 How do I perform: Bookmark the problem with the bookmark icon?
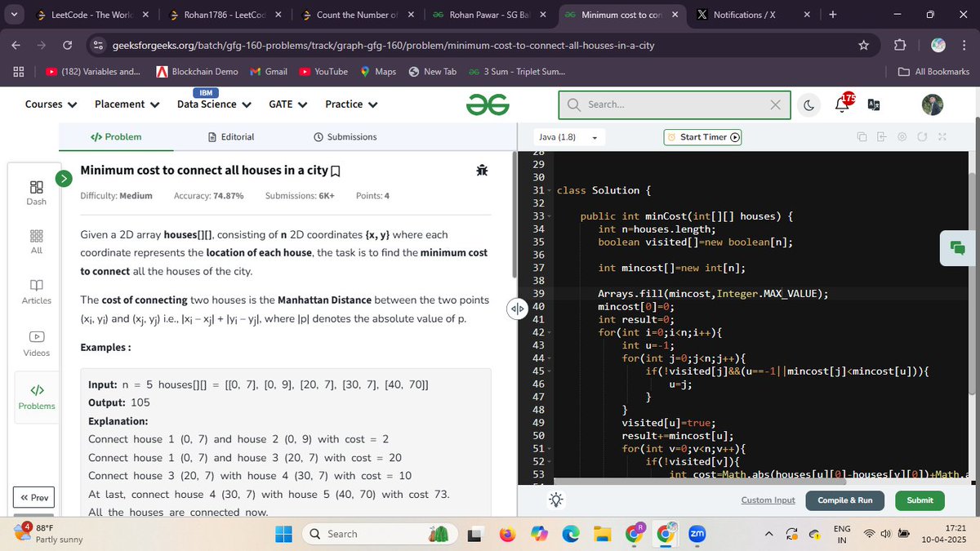click(x=335, y=171)
